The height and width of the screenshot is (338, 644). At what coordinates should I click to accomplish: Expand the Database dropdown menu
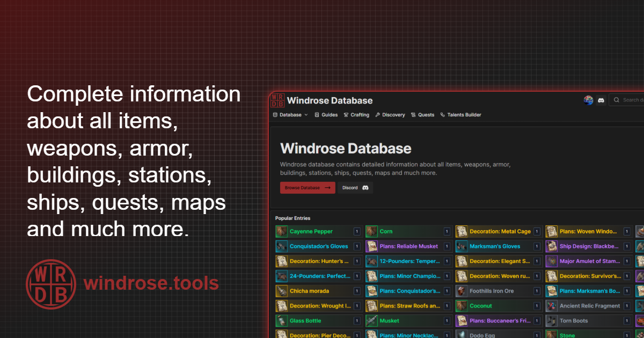pyautogui.click(x=290, y=115)
